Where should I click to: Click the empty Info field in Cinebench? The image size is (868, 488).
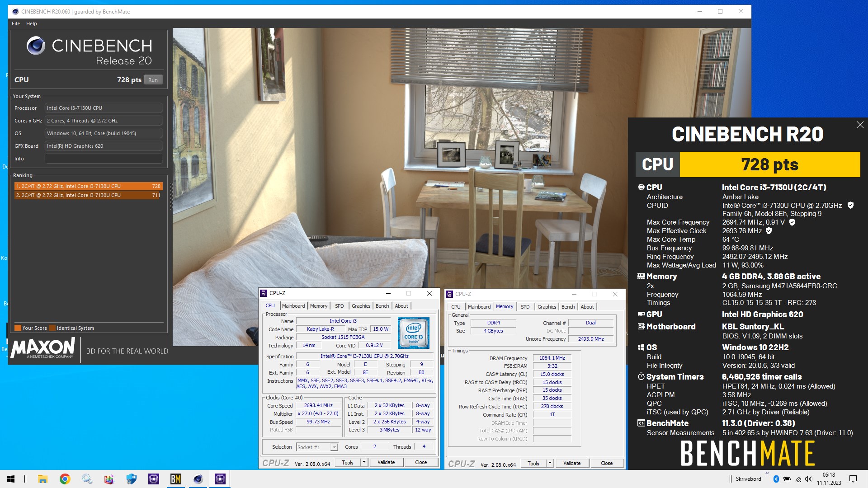(104, 159)
